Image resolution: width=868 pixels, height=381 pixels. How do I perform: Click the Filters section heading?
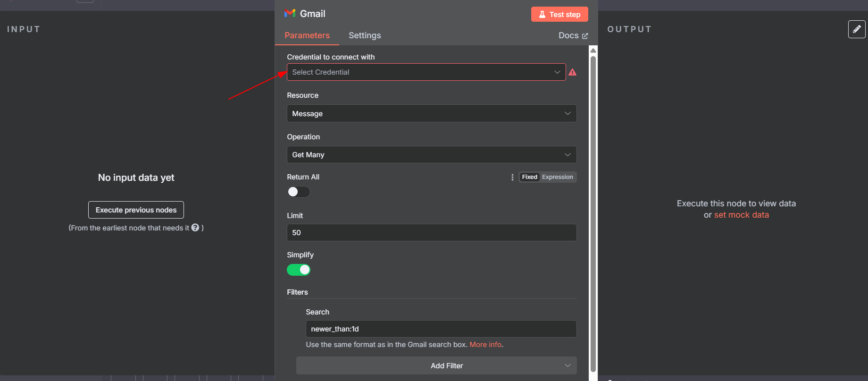tap(297, 292)
